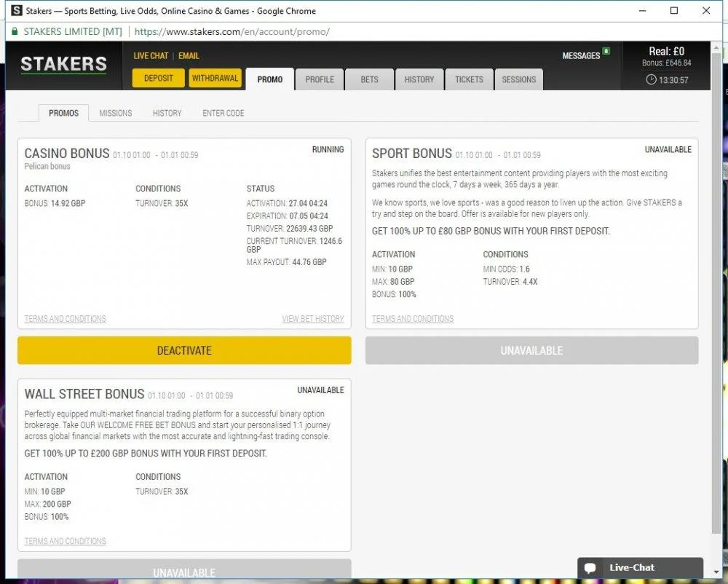Click the yellow Deposit button
The width and height of the screenshot is (728, 584).
click(158, 78)
